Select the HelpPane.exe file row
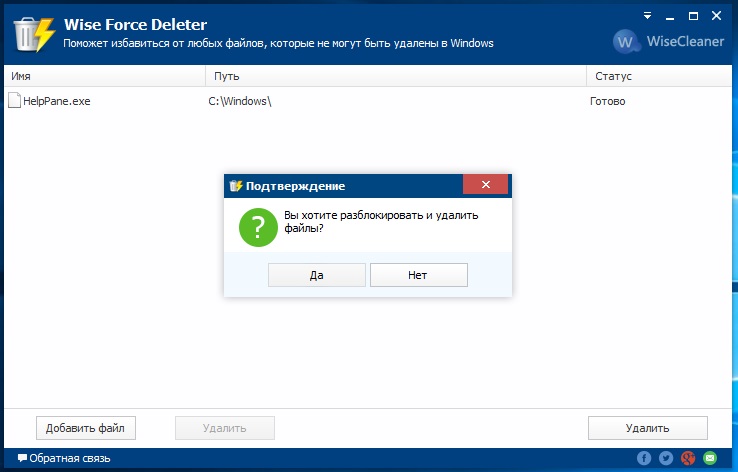The height and width of the screenshot is (472, 738). point(368,101)
